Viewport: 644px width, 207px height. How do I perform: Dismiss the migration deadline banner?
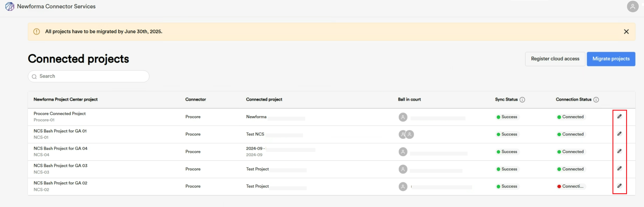pyautogui.click(x=626, y=32)
